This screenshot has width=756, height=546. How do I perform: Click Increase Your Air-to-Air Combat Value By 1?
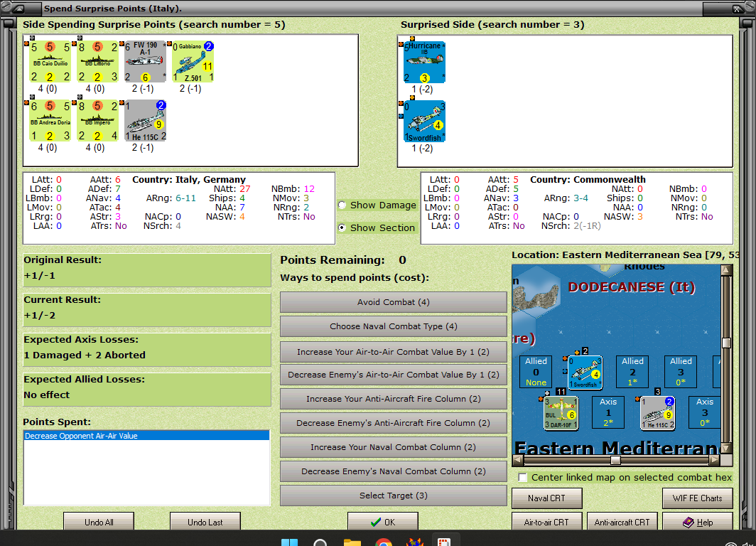coord(394,352)
